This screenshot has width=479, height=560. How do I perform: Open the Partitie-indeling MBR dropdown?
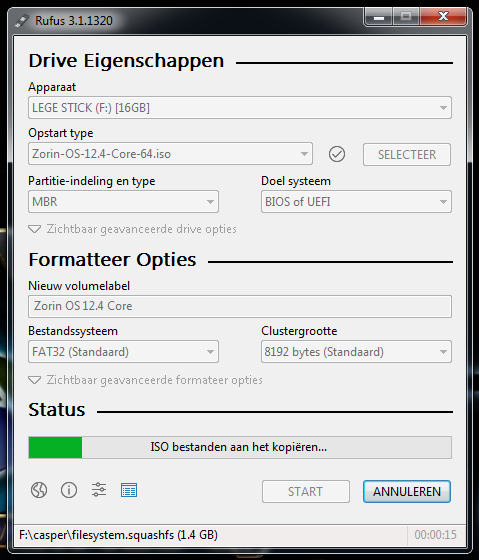(123, 202)
